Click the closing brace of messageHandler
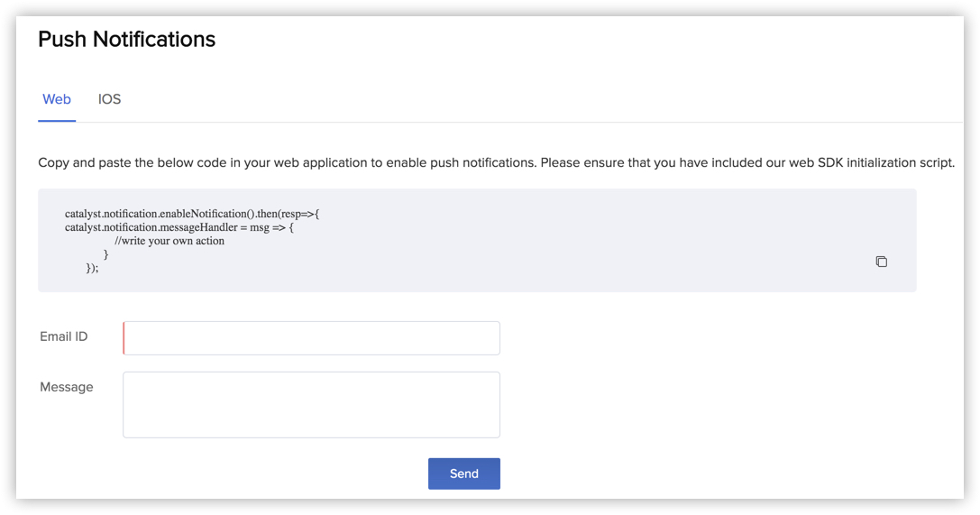This screenshot has width=980, height=515. tap(105, 254)
